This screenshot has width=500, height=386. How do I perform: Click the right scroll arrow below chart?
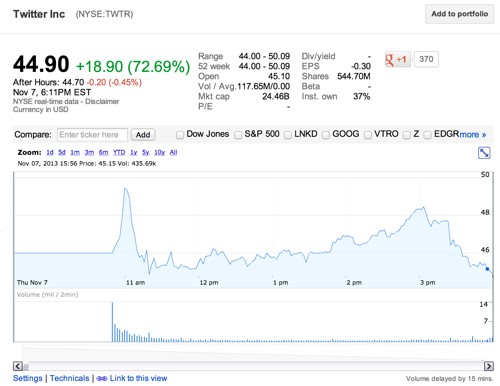click(488, 366)
